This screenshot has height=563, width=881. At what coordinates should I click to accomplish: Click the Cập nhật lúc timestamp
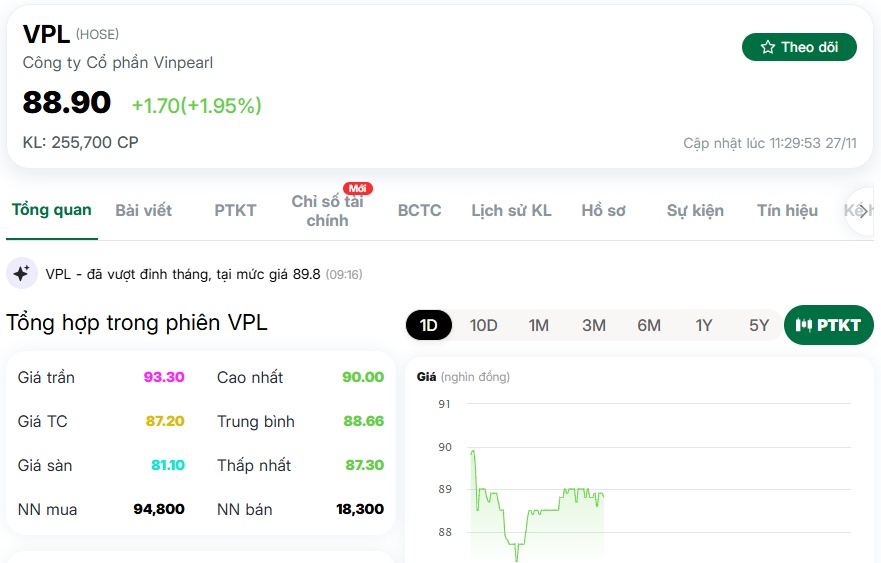click(x=770, y=143)
